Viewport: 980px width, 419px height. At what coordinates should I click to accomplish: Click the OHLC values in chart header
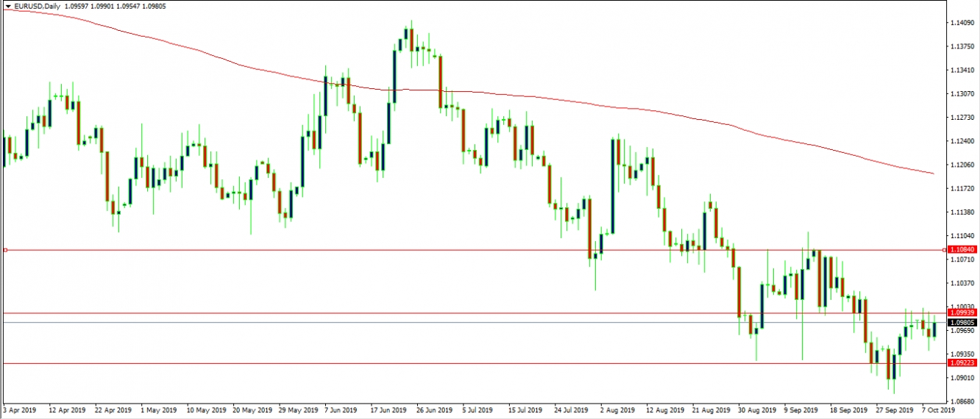(x=112, y=7)
